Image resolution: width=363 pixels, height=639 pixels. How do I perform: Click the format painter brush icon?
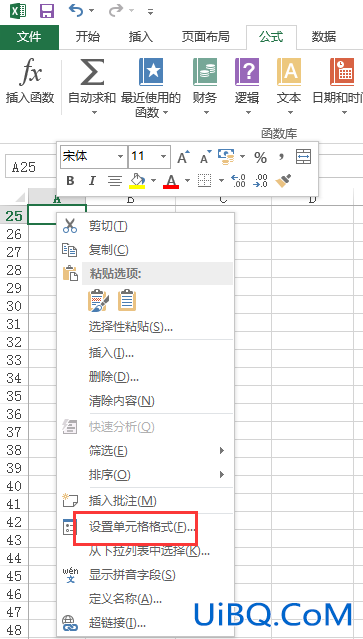283,181
